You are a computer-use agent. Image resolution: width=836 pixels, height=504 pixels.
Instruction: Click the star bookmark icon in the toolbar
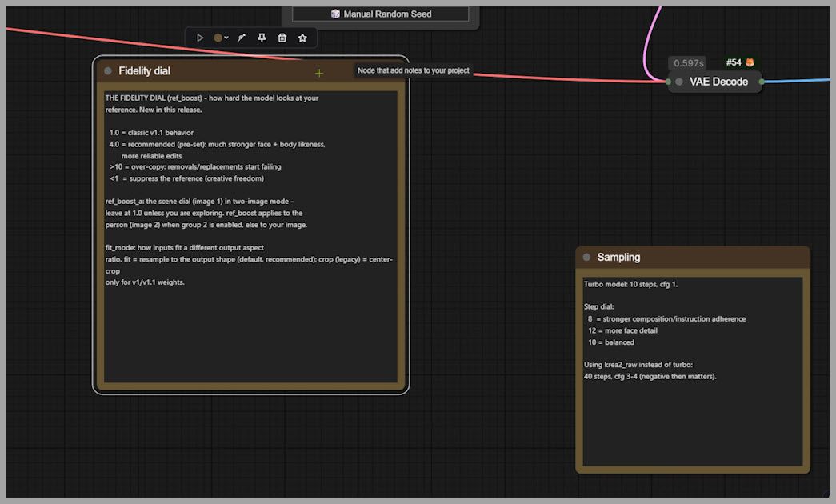click(x=302, y=38)
